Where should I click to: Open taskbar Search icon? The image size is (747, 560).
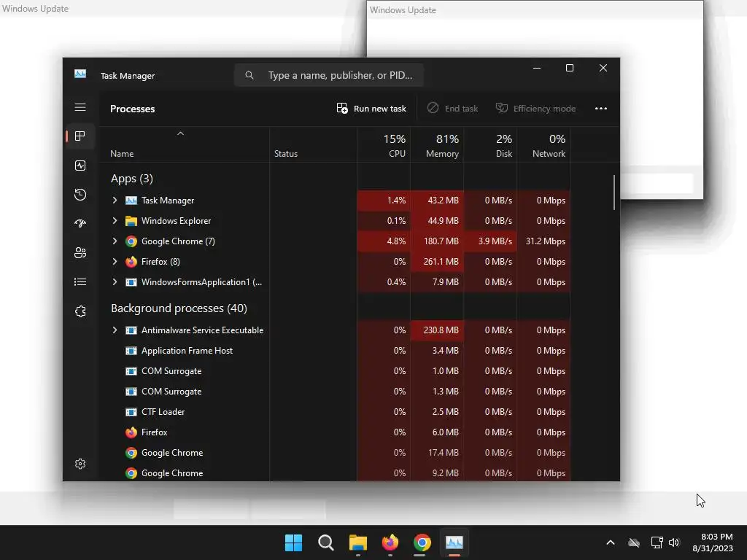tap(326, 542)
